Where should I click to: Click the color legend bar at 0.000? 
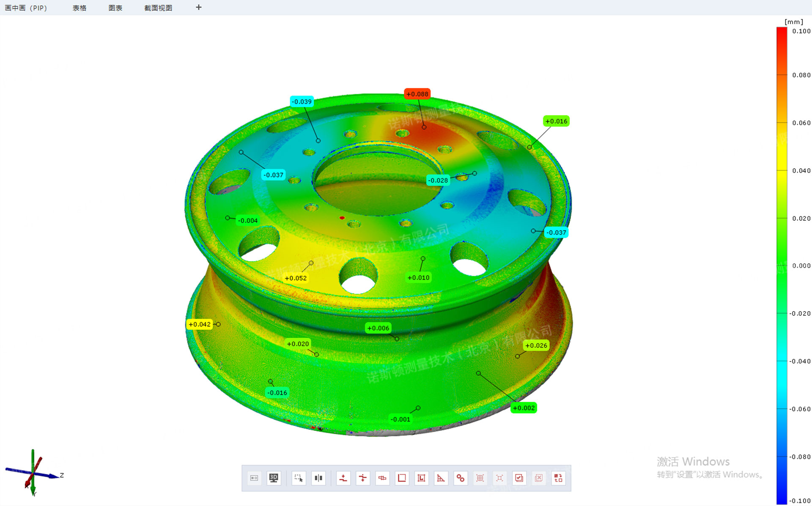782,265
